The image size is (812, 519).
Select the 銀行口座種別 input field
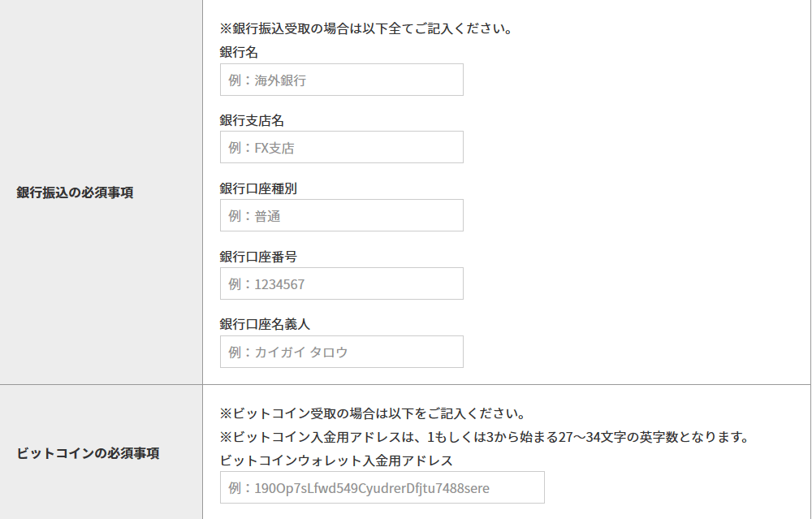[x=342, y=215]
